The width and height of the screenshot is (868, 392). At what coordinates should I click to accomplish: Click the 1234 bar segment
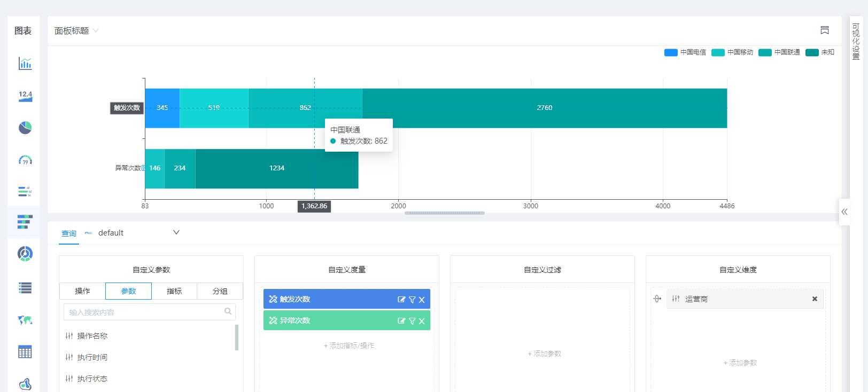(x=277, y=168)
